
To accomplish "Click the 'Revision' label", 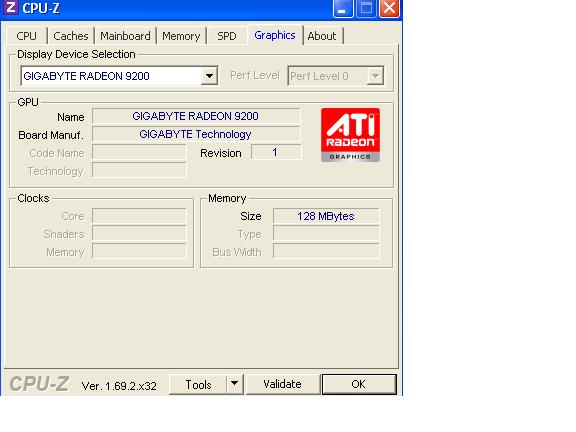I will 221,153.
